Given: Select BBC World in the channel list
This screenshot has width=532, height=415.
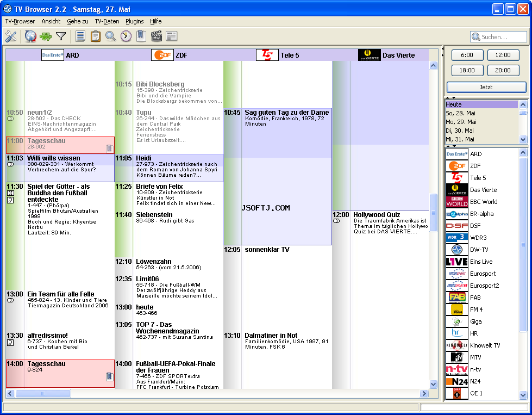Looking at the screenshot, I should (482, 202).
